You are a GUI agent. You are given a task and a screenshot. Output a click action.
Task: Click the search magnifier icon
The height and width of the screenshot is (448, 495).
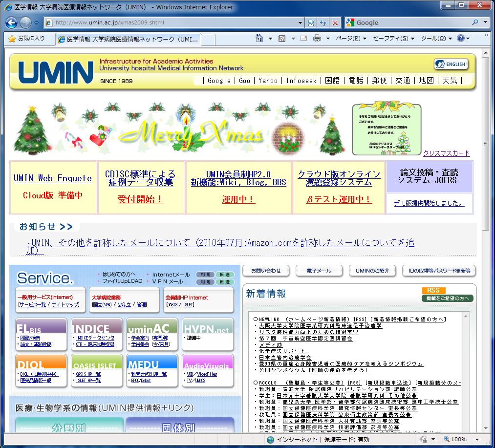475,22
